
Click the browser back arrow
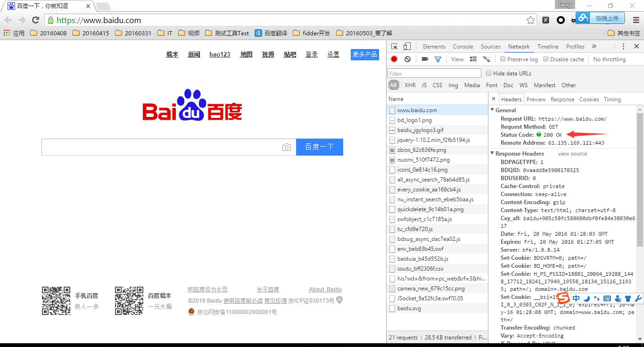click(x=8, y=20)
